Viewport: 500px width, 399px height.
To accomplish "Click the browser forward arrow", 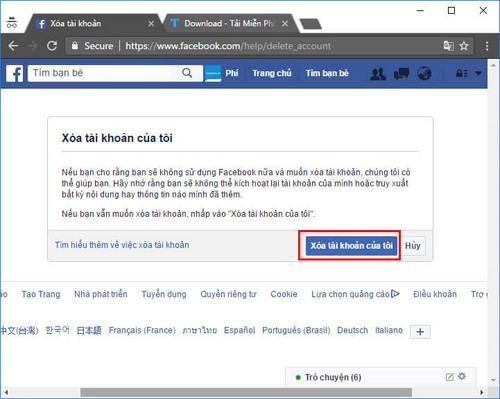I will pyautogui.click(x=32, y=46).
